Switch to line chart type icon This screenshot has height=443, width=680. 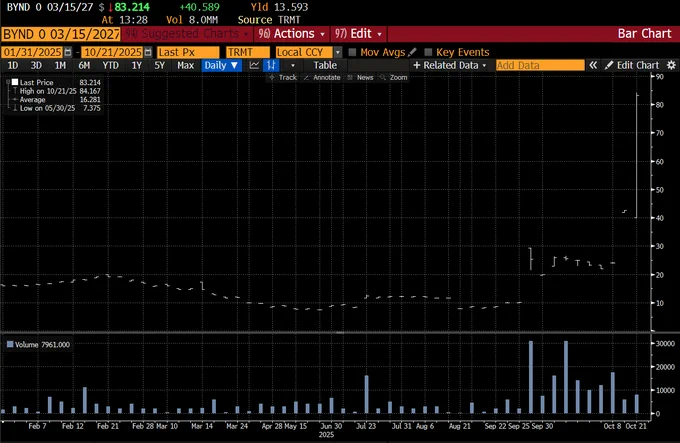pyautogui.click(x=254, y=65)
